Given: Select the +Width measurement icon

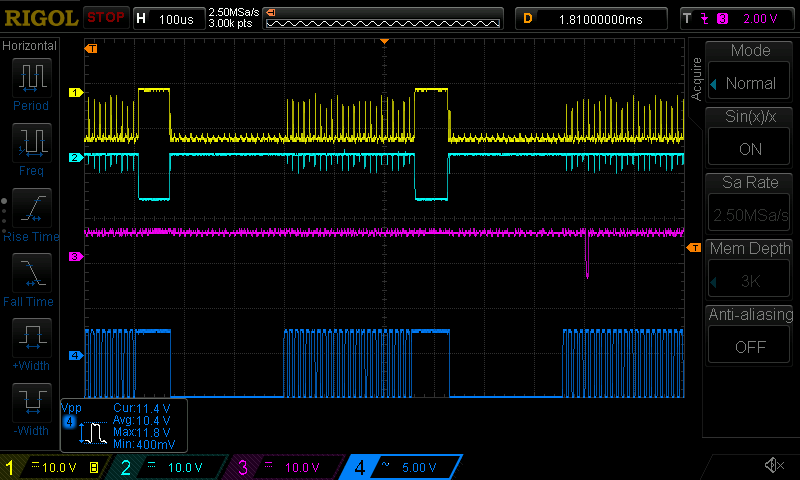Looking at the screenshot, I should pyautogui.click(x=32, y=338).
